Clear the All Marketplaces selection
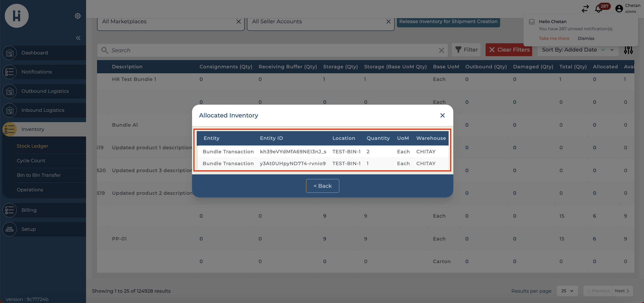The width and height of the screenshot is (644, 303). (x=238, y=22)
